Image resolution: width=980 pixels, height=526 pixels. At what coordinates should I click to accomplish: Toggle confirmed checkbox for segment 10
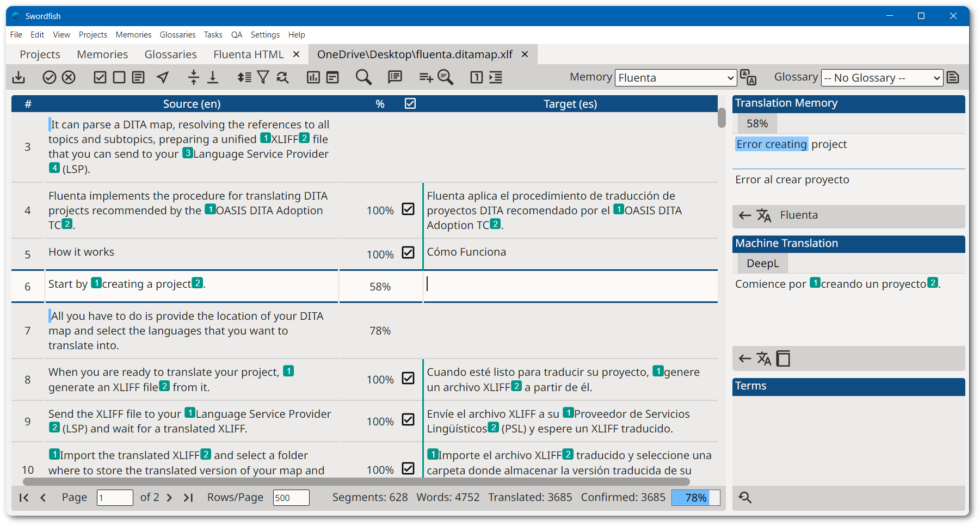[408, 468]
